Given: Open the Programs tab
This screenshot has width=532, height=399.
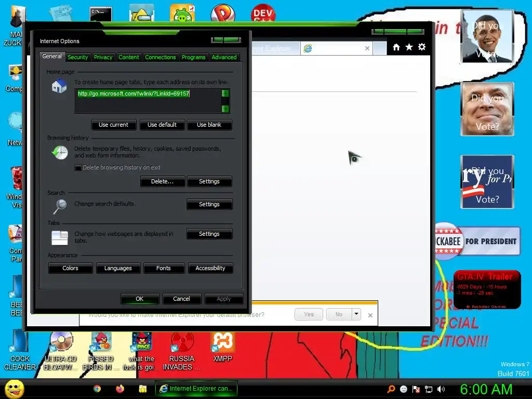Looking at the screenshot, I should click(193, 57).
